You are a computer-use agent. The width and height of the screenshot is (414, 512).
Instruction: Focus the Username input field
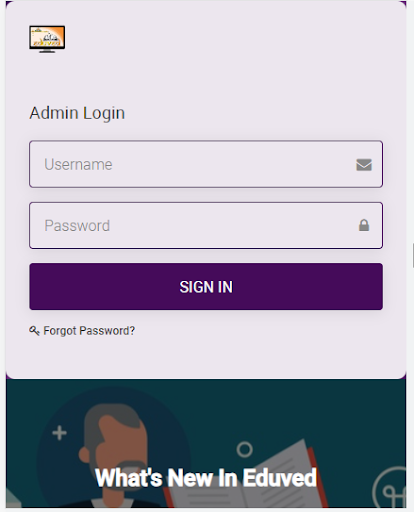(206, 164)
